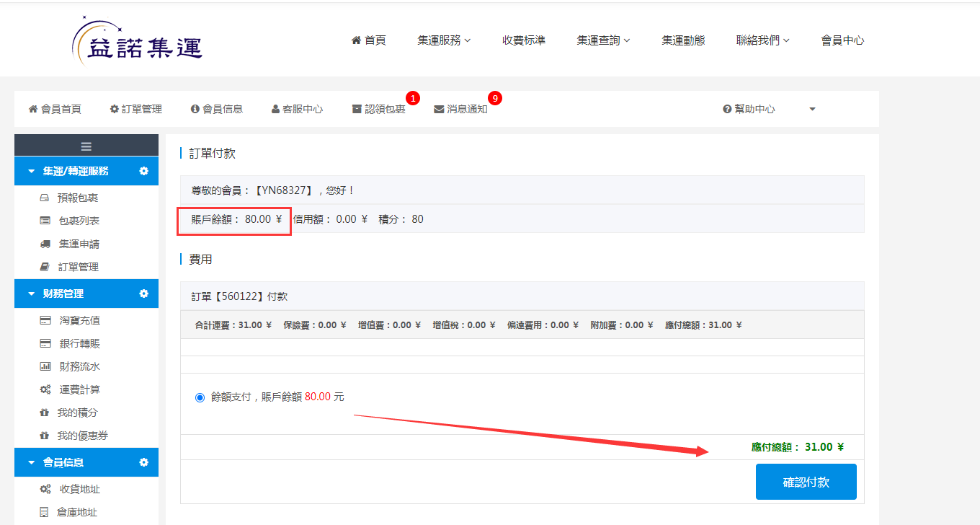Click the 賬戶餘額 80.00 ¥ text
The width and height of the screenshot is (980, 525).
pos(236,219)
